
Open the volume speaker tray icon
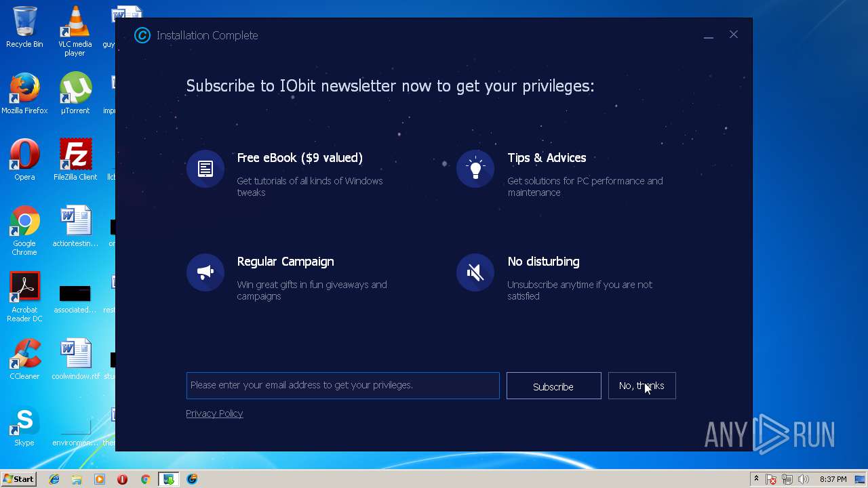click(x=804, y=479)
